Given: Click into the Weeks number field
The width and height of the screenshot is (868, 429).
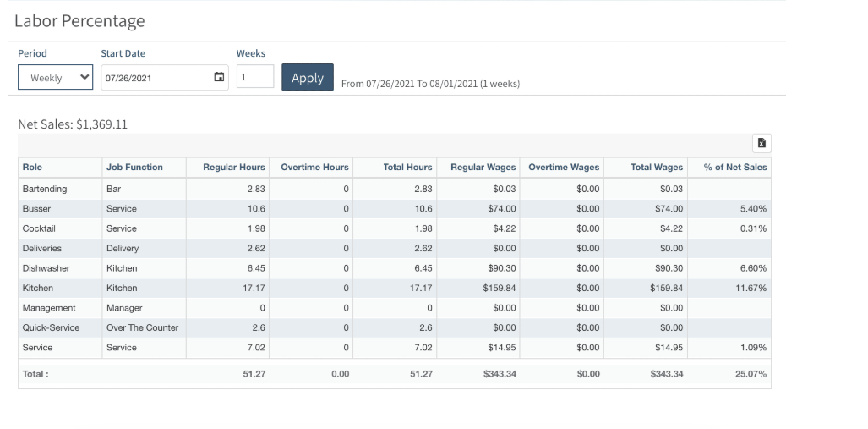Looking at the screenshot, I should tap(254, 77).
